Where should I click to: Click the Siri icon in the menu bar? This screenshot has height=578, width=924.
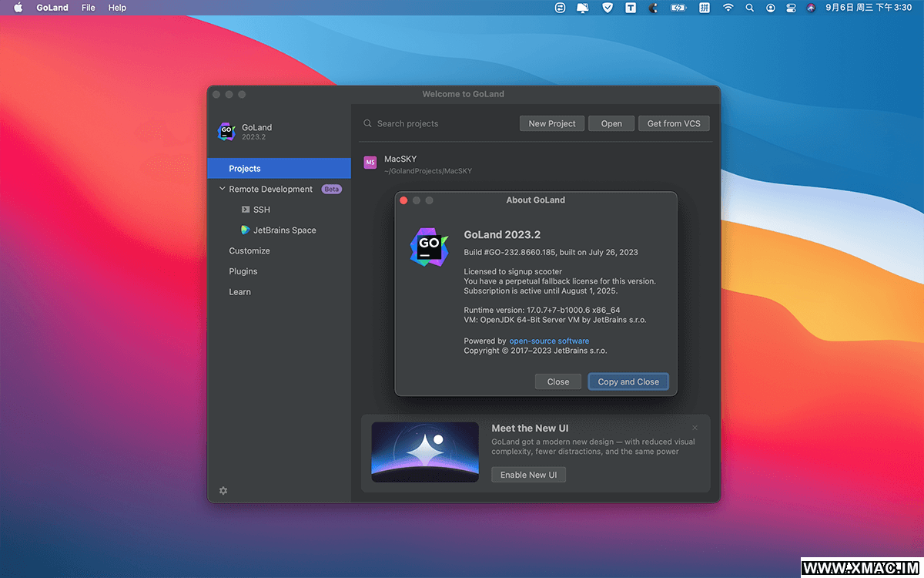click(x=811, y=8)
